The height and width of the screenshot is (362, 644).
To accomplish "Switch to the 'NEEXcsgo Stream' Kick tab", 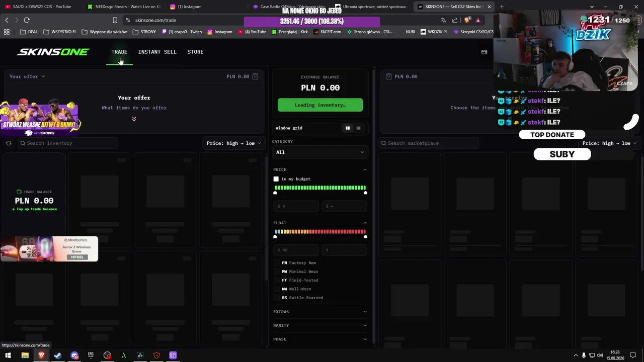I will point(123,7).
